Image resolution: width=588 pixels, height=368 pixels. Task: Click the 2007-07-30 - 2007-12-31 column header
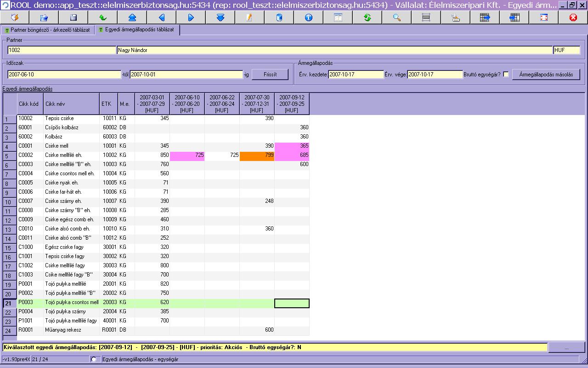tap(257, 104)
